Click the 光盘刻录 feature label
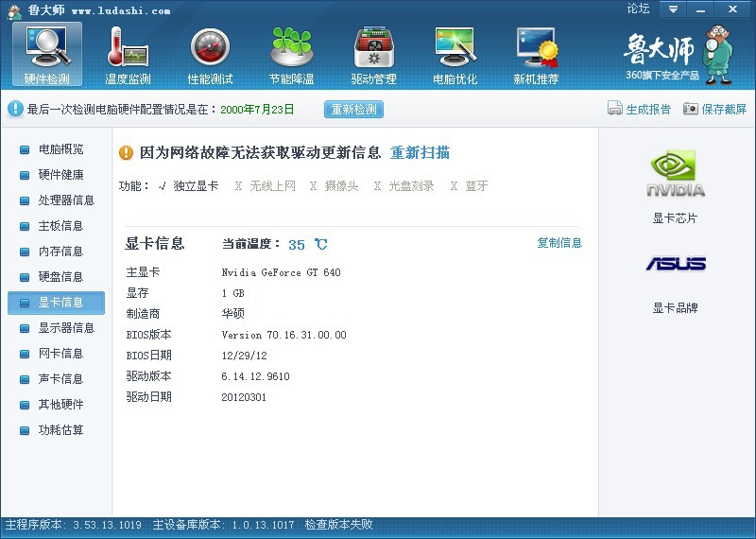The width and height of the screenshot is (756, 539). [411, 185]
